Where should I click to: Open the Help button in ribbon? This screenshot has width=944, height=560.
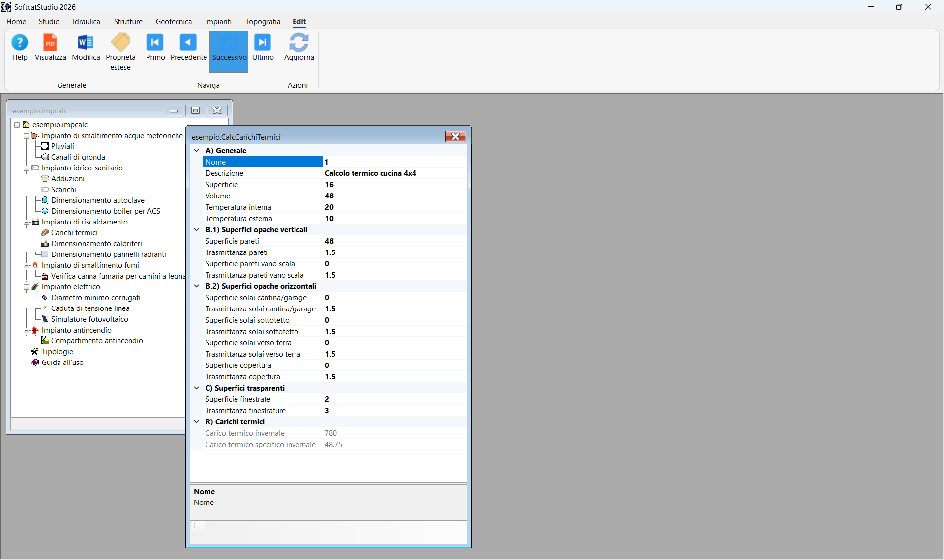(20, 48)
